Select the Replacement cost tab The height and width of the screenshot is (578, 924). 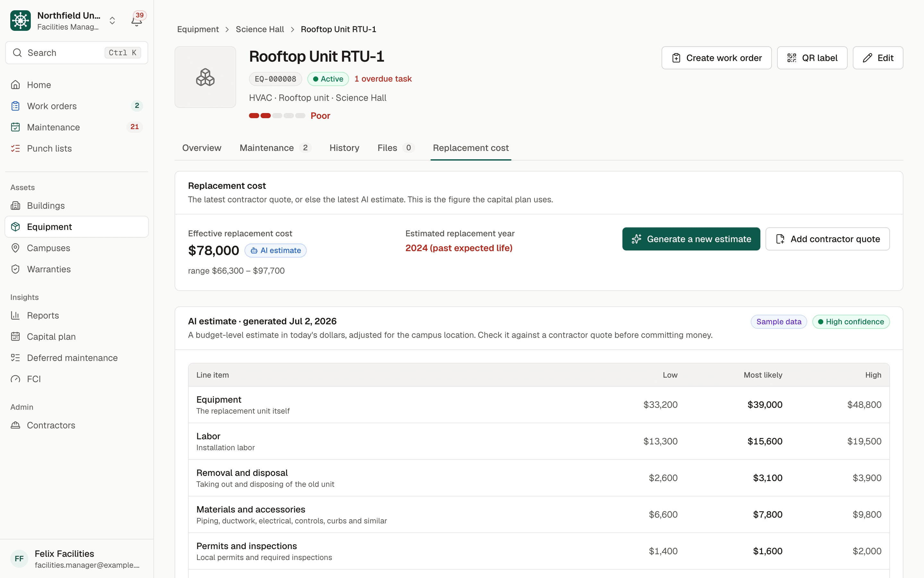click(471, 148)
